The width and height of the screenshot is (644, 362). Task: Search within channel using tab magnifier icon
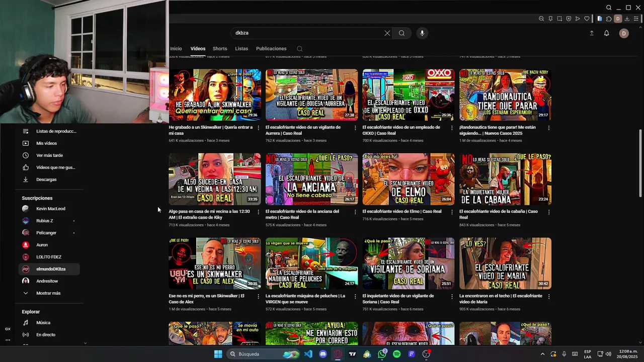click(x=299, y=49)
